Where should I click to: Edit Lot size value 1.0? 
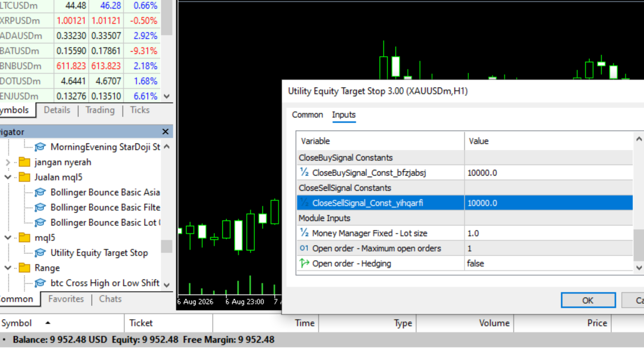coord(549,233)
